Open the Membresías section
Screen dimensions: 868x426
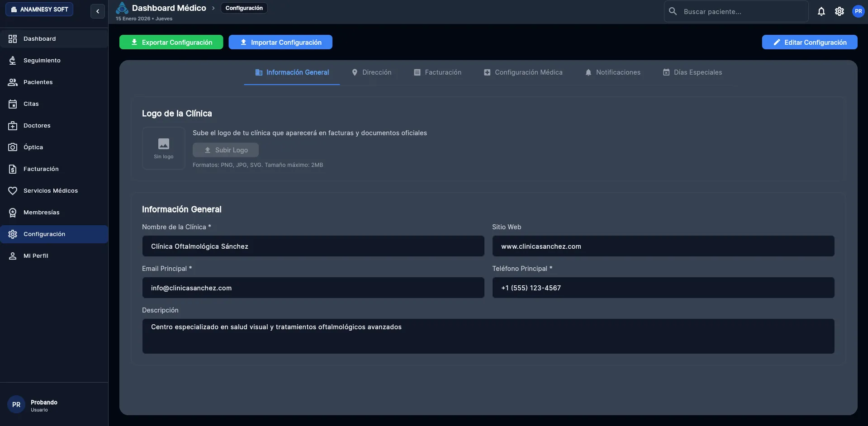(x=54, y=213)
